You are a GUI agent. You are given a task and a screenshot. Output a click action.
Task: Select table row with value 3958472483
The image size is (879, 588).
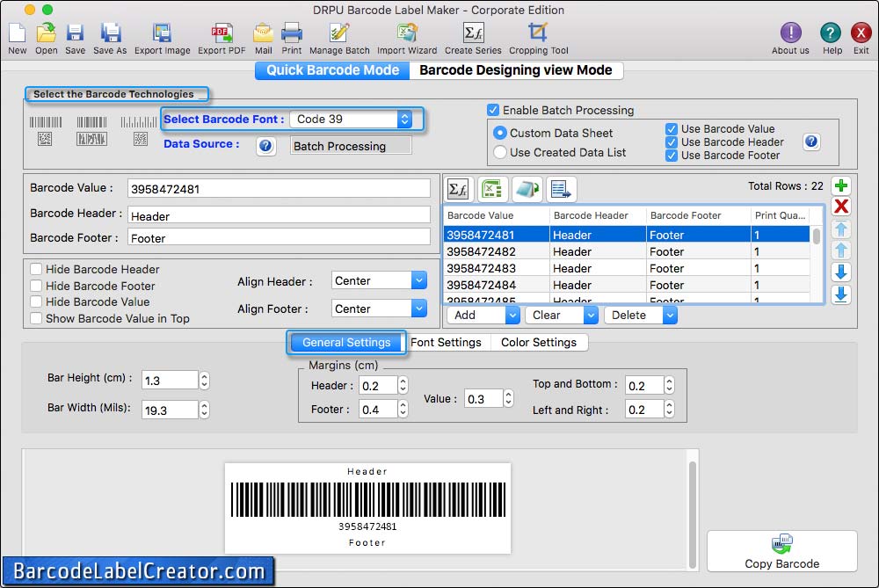coord(627,268)
